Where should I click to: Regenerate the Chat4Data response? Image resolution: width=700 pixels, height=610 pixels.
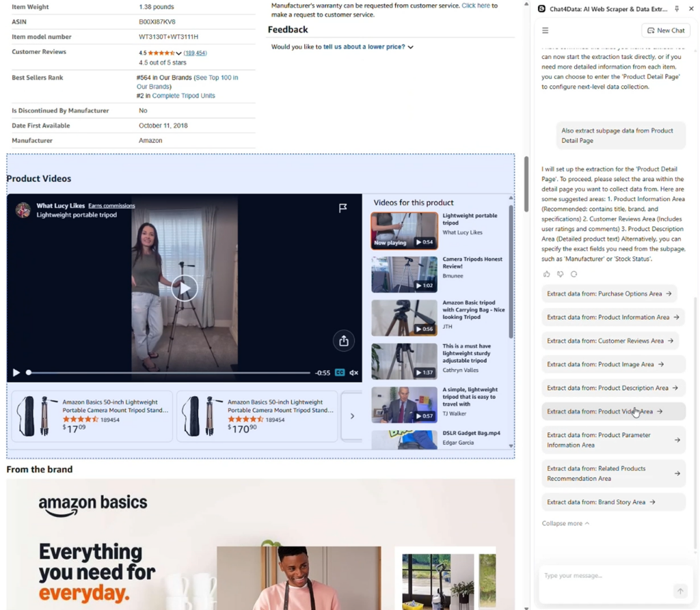click(574, 273)
